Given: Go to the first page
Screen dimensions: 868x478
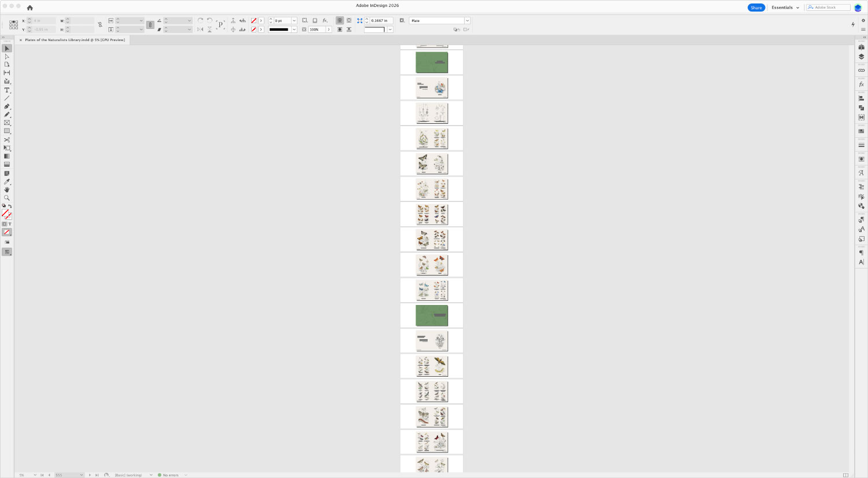Looking at the screenshot, I should pos(42,475).
